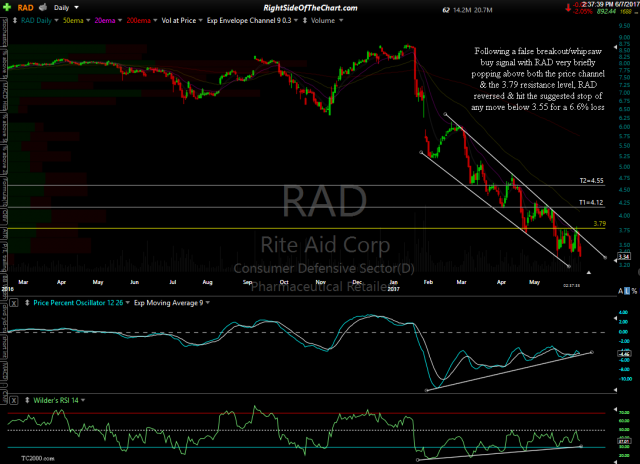Open the Daily timeframe dropdown arrow
This screenshot has width=640, height=464.
(x=76, y=8)
